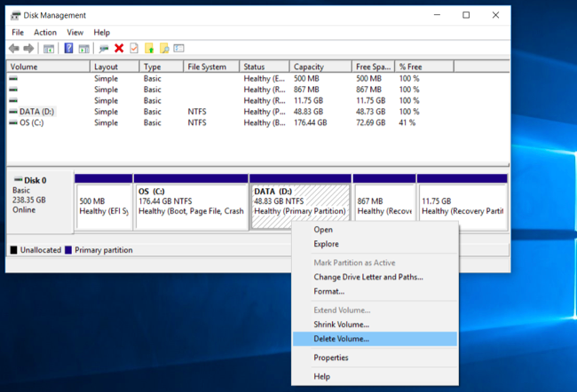Click the red X delete toolbar icon
Image resolution: width=577 pixels, height=392 pixels.
click(x=119, y=48)
